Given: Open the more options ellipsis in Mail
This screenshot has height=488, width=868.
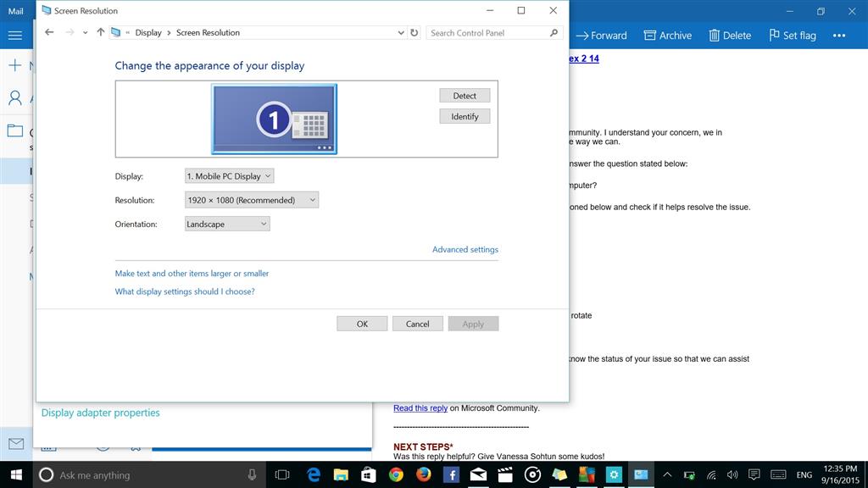Looking at the screenshot, I should [x=839, y=36].
